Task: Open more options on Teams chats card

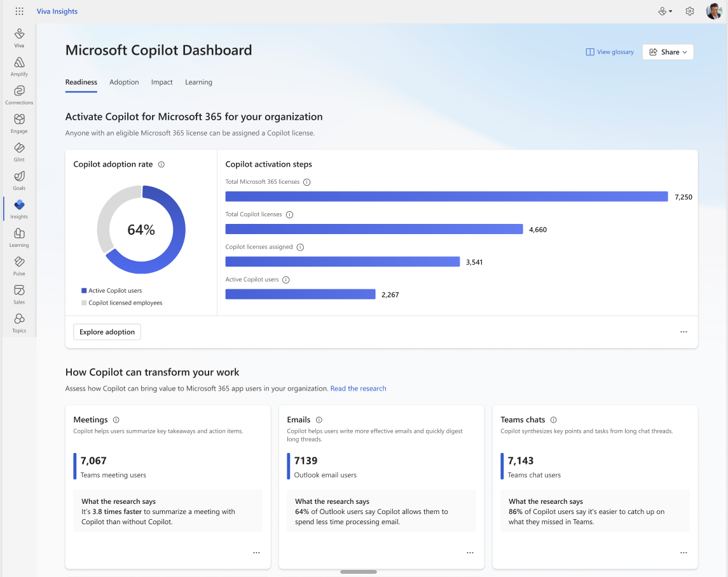Action: [683, 553]
